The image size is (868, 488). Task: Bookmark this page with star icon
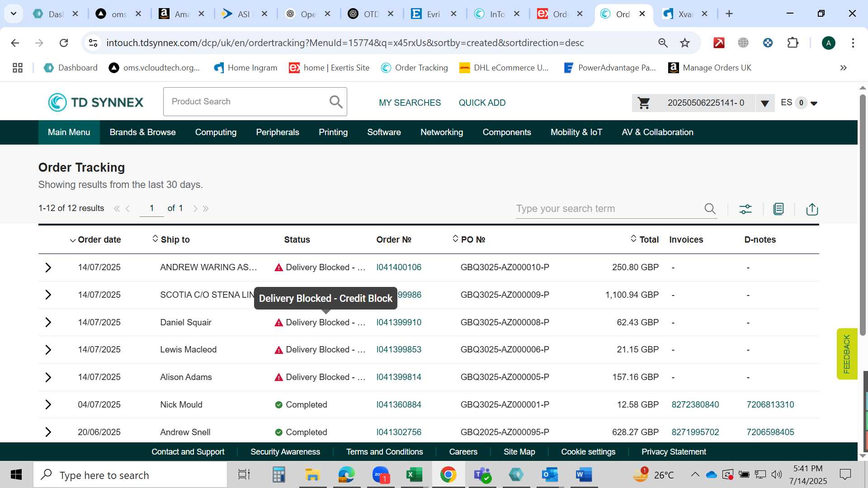click(685, 43)
